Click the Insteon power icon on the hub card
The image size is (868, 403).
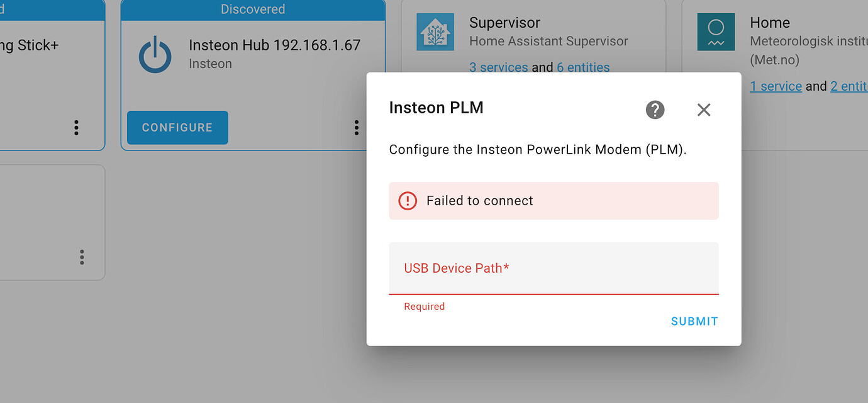pos(155,55)
